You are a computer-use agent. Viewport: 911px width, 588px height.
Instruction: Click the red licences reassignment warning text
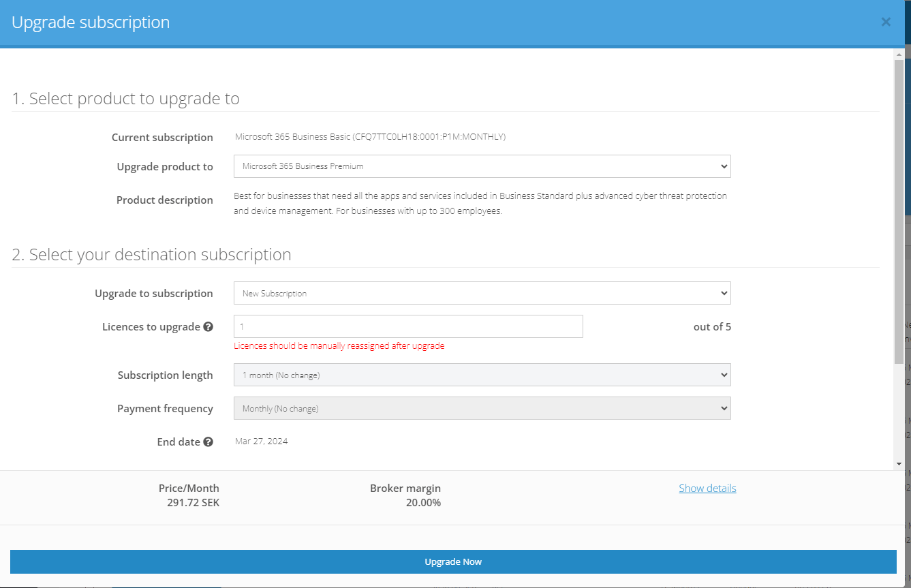pyautogui.click(x=339, y=345)
